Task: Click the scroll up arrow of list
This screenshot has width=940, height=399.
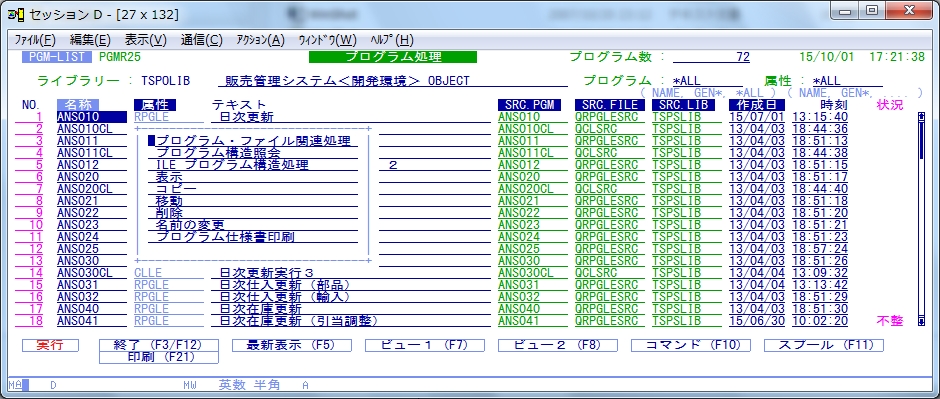Action: coord(921,116)
